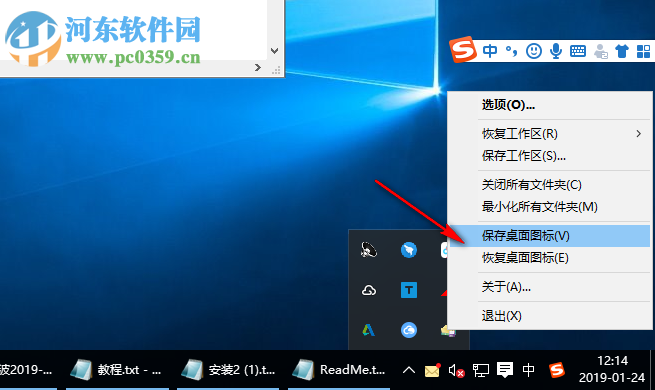Open the action center notification icon
The image size is (655, 390).
tap(505, 370)
